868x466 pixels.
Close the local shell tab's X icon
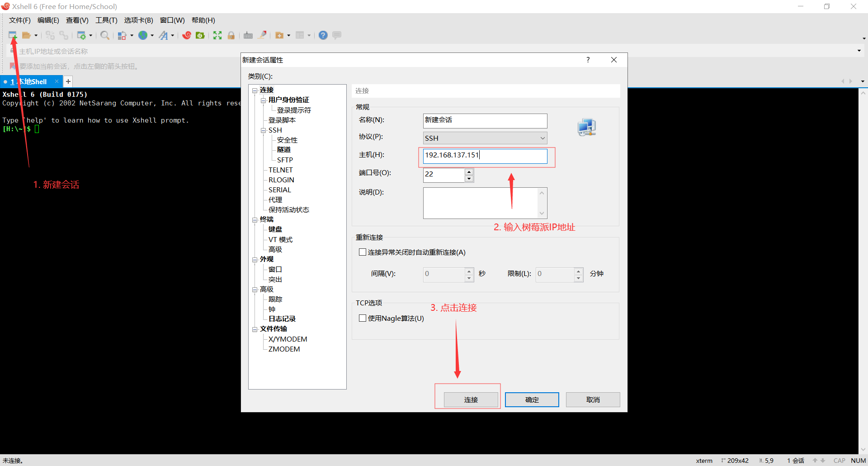[57, 81]
